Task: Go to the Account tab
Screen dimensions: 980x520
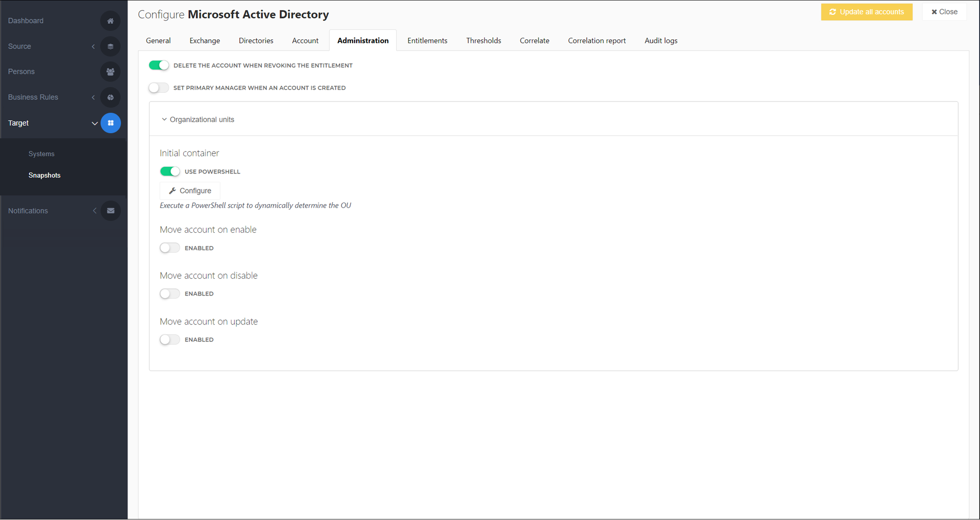Action: 305,41
